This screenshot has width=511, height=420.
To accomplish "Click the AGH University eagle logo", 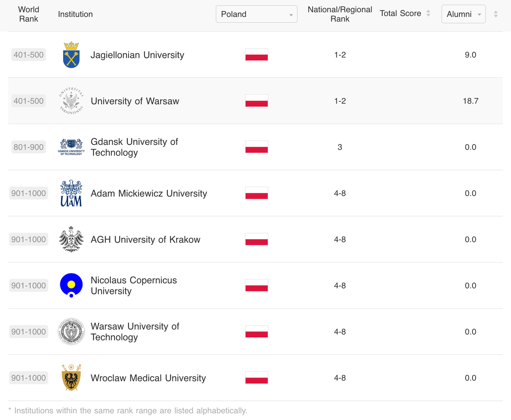I will (x=71, y=239).
